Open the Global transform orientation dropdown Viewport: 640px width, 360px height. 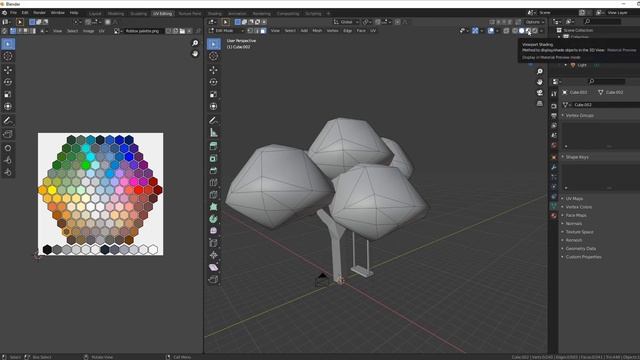point(346,22)
